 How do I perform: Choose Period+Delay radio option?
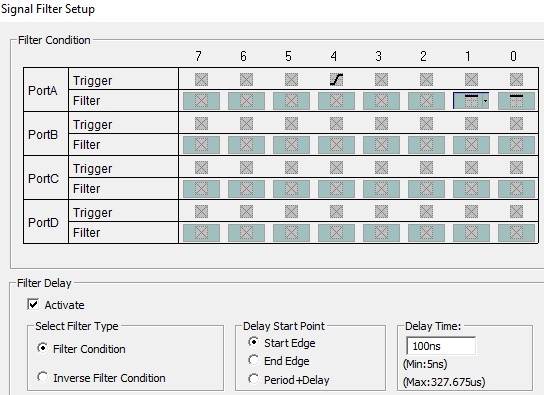[254, 379]
